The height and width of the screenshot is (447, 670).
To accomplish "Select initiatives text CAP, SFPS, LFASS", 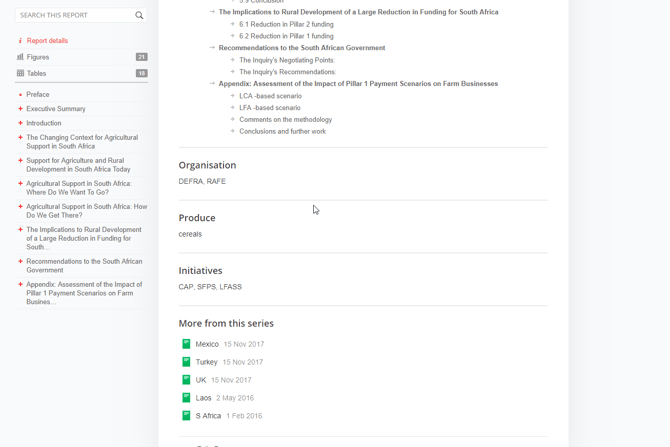I will tap(210, 287).
